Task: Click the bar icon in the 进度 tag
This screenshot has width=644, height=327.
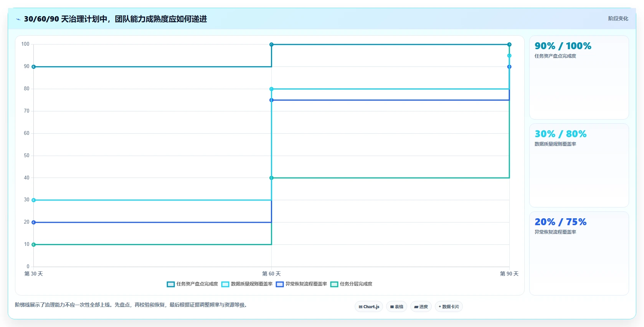Action: tap(416, 307)
